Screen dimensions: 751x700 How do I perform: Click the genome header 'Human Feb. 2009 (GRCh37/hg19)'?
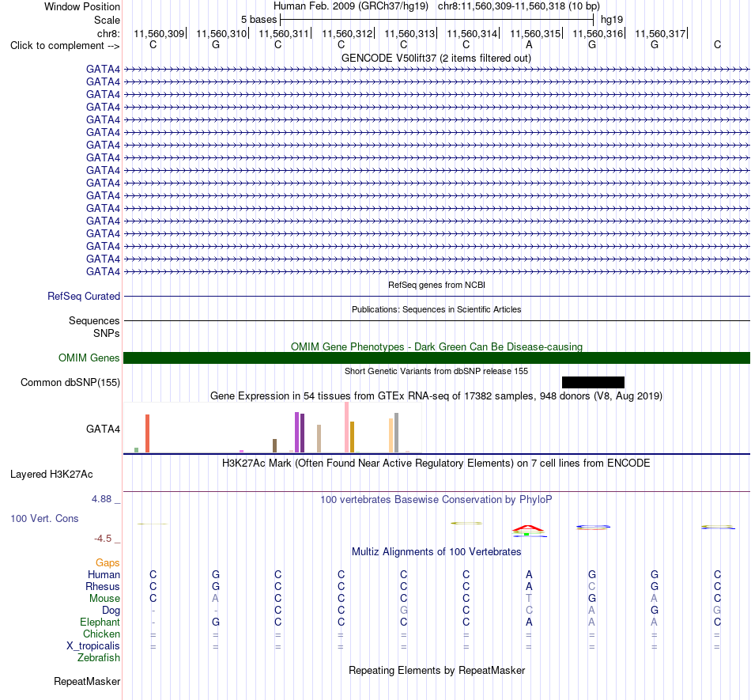pos(350,6)
